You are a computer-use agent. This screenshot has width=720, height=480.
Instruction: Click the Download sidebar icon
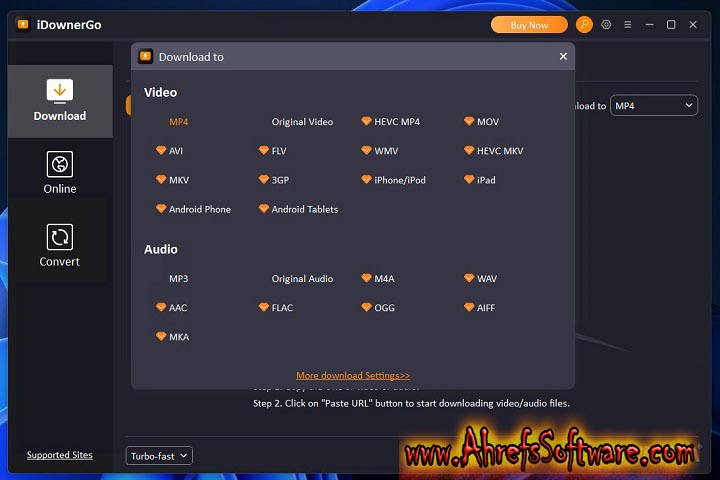coord(60,92)
